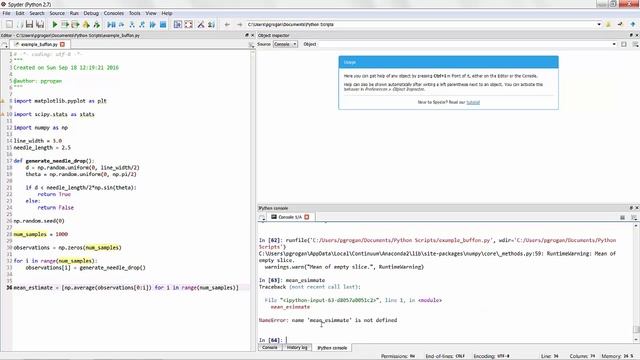Open the Tools menu
Viewport: 640px width, 360px height.
point(135,13)
